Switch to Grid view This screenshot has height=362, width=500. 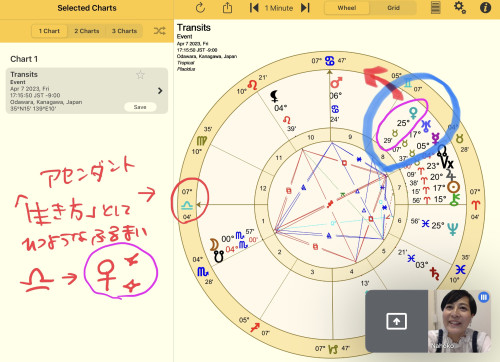[x=393, y=8]
